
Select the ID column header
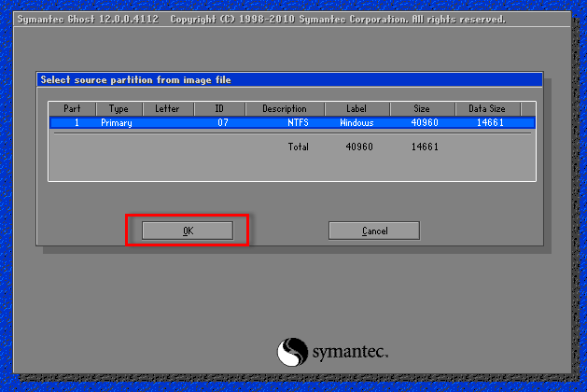tap(219, 109)
